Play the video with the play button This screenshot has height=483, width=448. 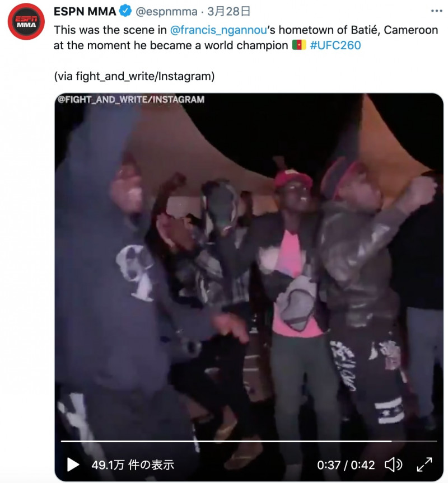tap(73, 464)
